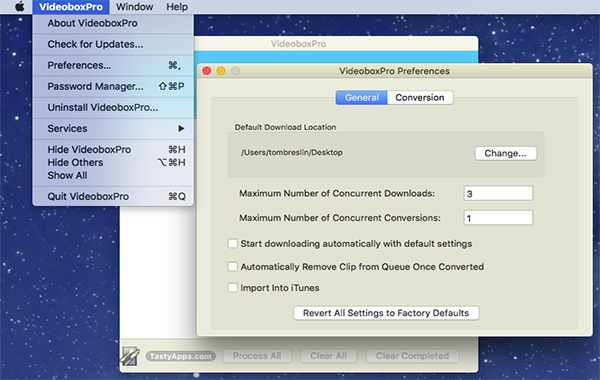The width and height of the screenshot is (600, 380).
Task: Expand the Services submenu arrow
Action: tap(181, 129)
